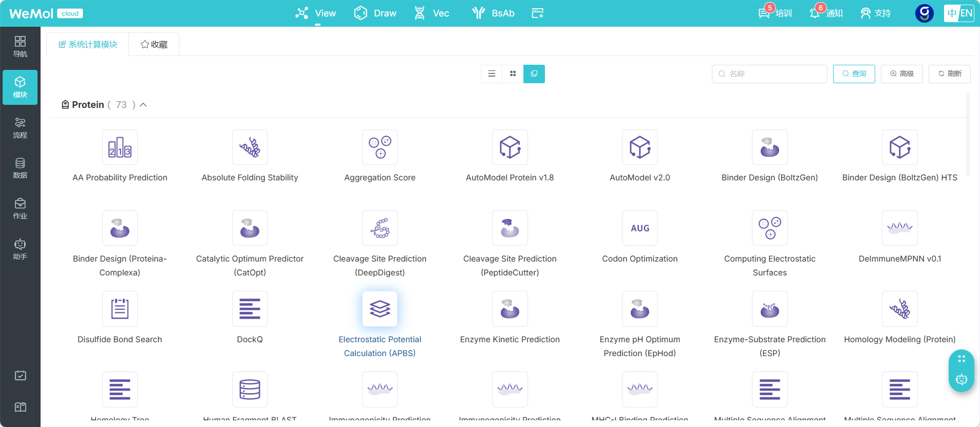
Task: Open the user avatar menu
Action: [x=925, y=13]
